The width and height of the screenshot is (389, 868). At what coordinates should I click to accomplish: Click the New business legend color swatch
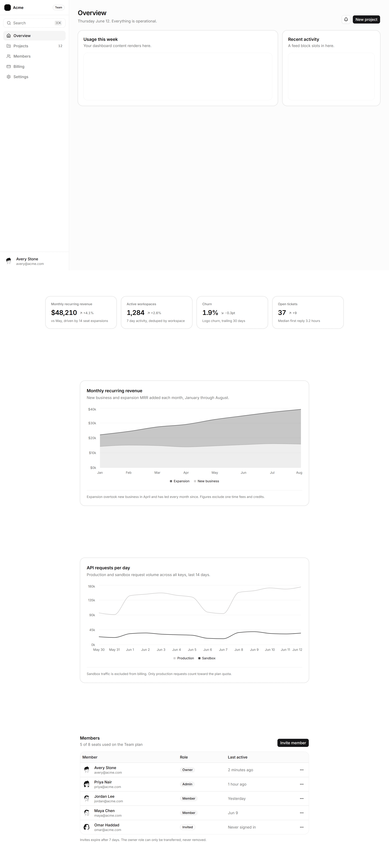[195, 481]
